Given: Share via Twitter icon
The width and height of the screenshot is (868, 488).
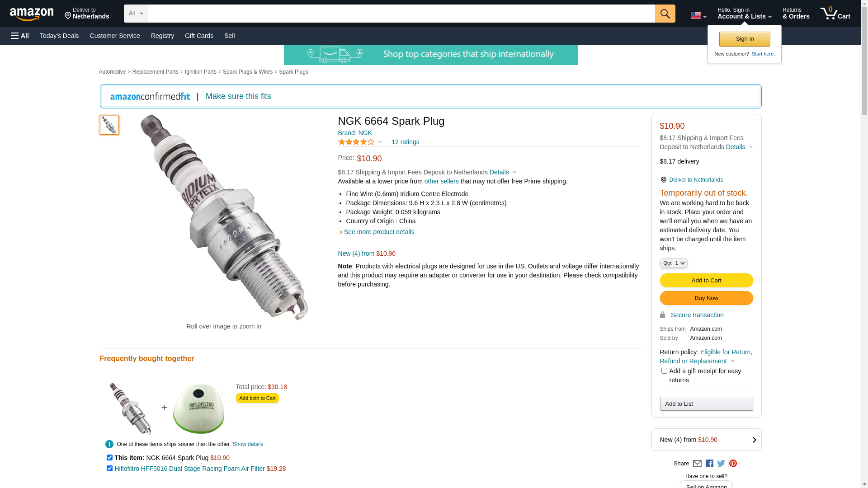Looking at the screenshot, I should (721, 464).
